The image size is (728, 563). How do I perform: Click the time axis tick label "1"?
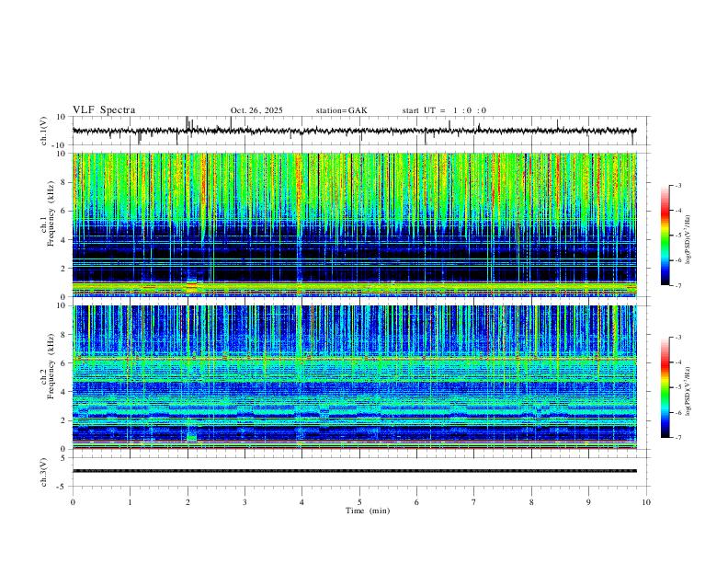click(x=130, y=502)
